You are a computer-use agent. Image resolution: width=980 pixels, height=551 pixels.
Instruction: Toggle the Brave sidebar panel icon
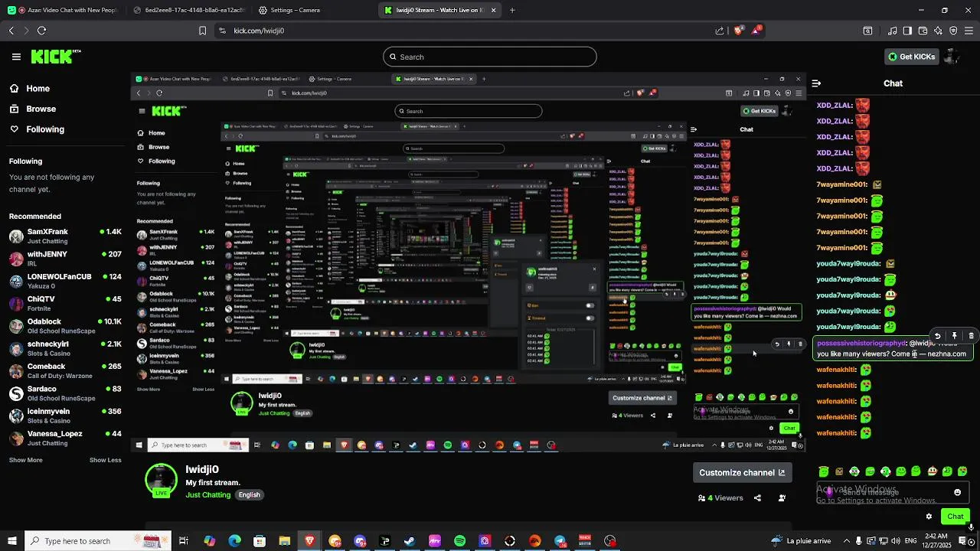pyautogui.click(x=907, y=31)
